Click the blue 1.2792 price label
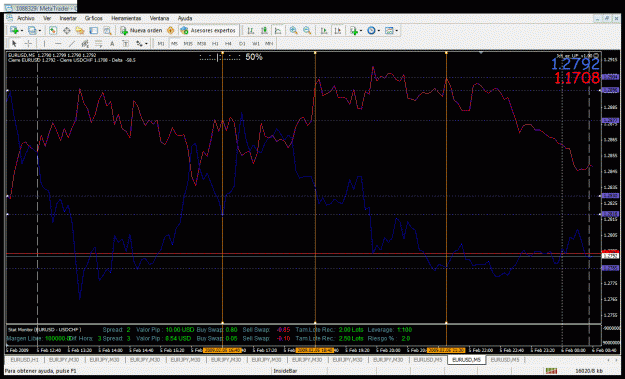The image size is (625, 379). point(575,64)
